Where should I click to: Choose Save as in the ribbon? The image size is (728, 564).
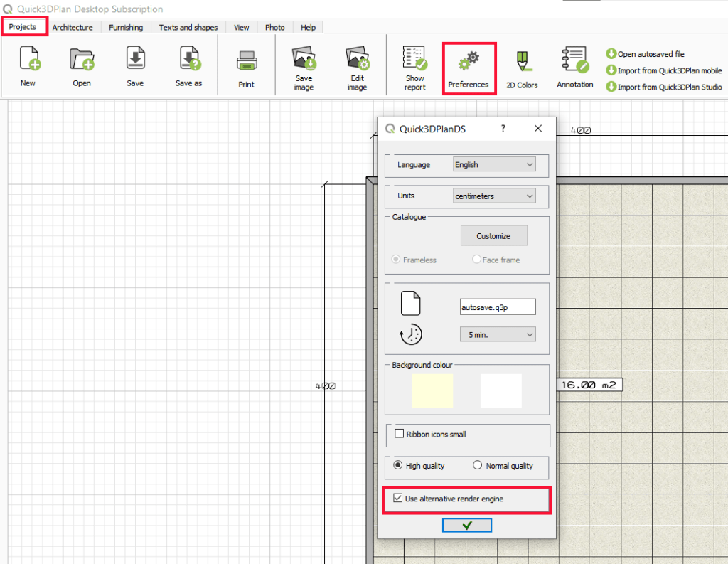click(189, 58)
